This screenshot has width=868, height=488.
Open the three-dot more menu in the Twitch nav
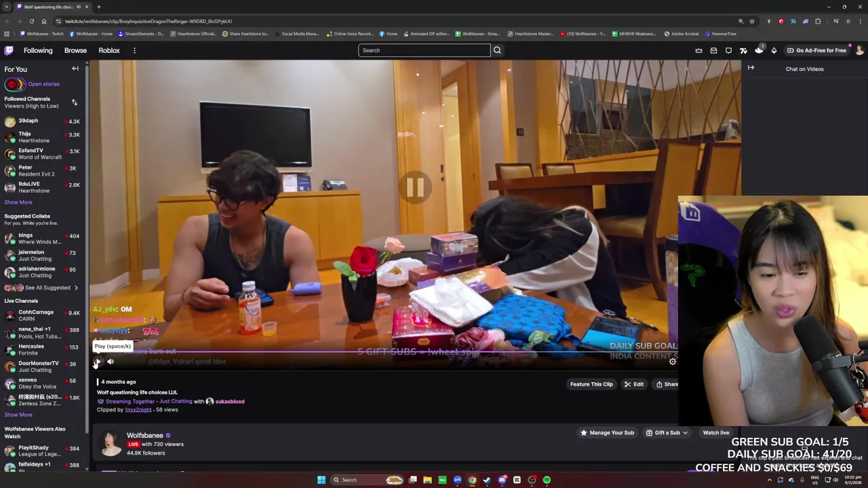(134, 50)
